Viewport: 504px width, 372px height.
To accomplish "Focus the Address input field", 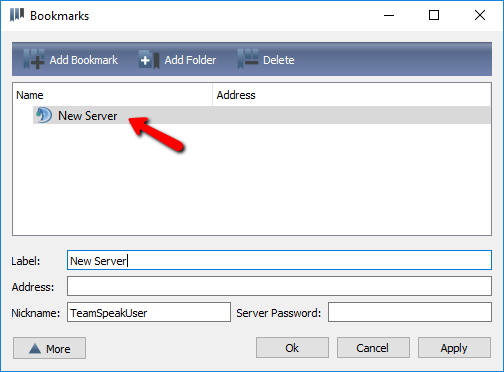I will (279, 286).
